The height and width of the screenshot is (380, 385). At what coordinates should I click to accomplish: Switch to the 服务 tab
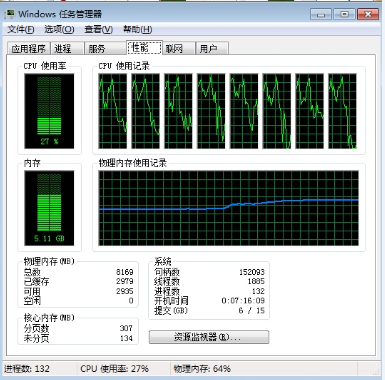point(105,49)
